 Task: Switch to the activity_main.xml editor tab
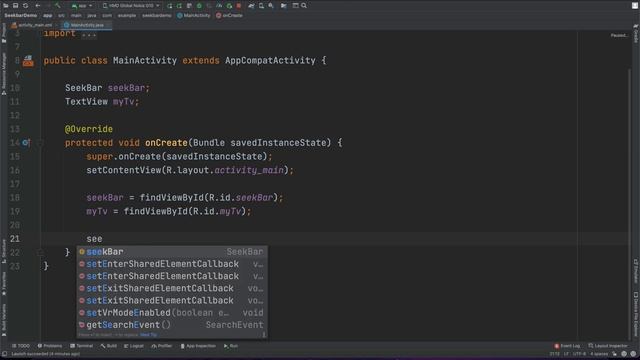[x=32, y=25]
